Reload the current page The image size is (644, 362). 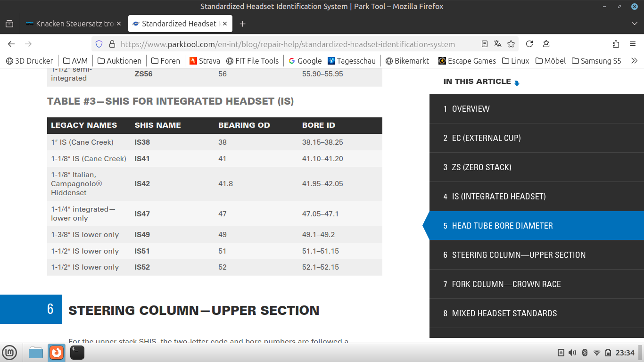(x=529, y=44)
